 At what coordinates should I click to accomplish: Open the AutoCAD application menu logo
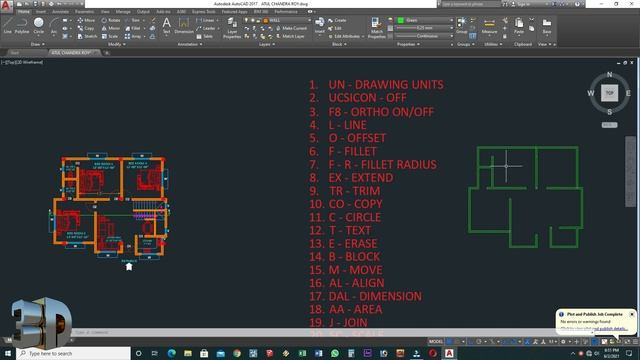pyautogui.click(x=6, y=5)
